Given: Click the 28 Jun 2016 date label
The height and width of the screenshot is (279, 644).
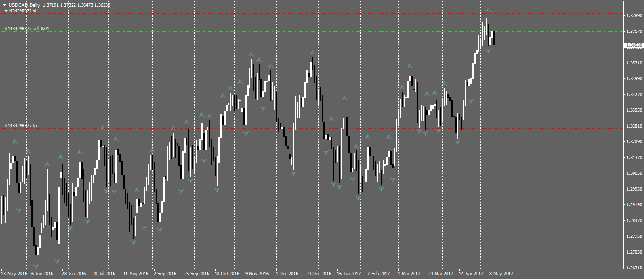Looking at the screenshot, I should (x=74, y=274).
